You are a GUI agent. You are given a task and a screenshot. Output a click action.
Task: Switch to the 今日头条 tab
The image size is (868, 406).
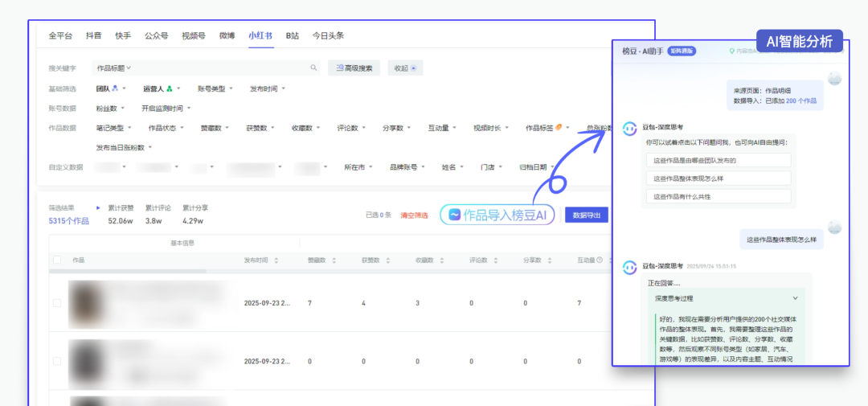(328, 35)
